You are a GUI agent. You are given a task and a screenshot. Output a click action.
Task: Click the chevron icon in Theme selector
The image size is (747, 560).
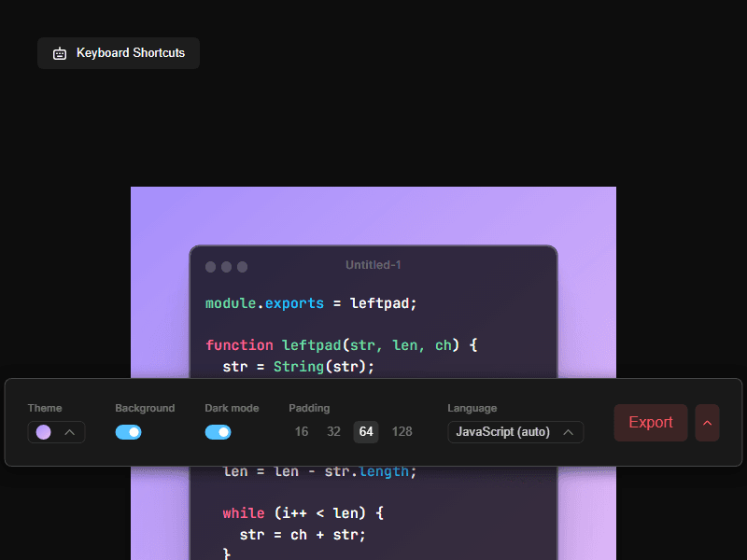click(x=69, y=432)
